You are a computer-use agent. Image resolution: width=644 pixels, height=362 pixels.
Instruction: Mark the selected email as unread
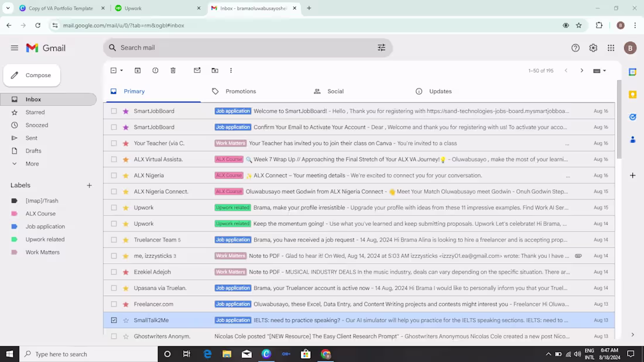tap(197, 70)
